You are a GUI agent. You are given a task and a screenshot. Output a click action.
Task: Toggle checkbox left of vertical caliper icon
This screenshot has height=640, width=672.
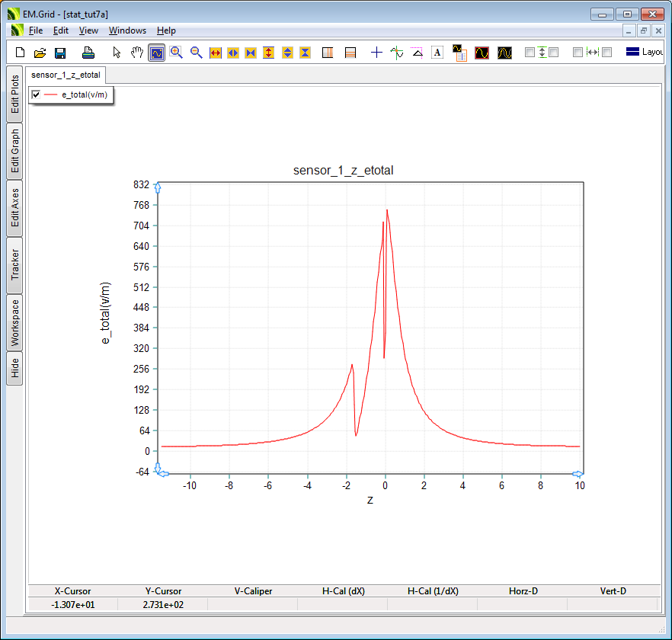coord(530,53)
